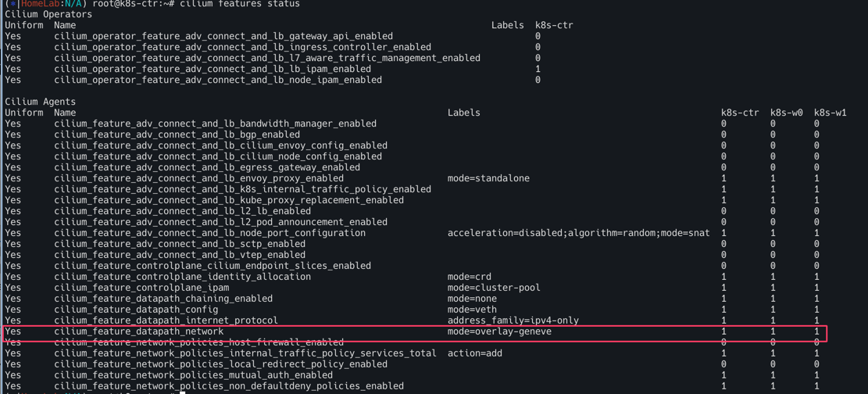Click the k8s-w0 column header
Viewport: 868px width, 394px height.
pos(786,113)
